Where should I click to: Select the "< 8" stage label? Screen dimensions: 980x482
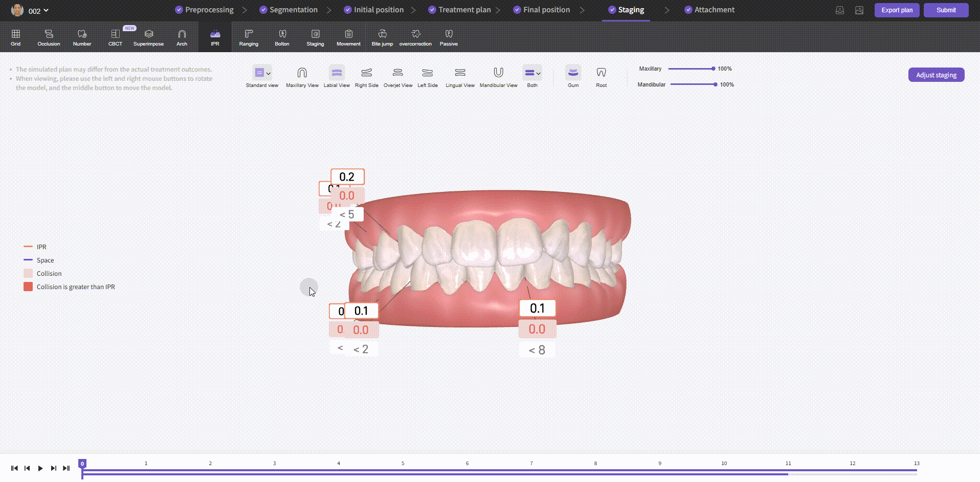pyautogui.click(x=537, y=350)
